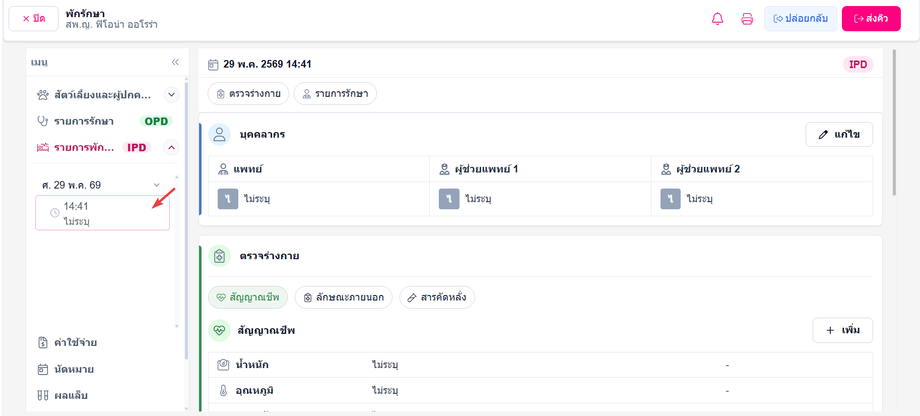Click the person icon in บุคคลากร header

pyautogui.click(x=219, y=134)
